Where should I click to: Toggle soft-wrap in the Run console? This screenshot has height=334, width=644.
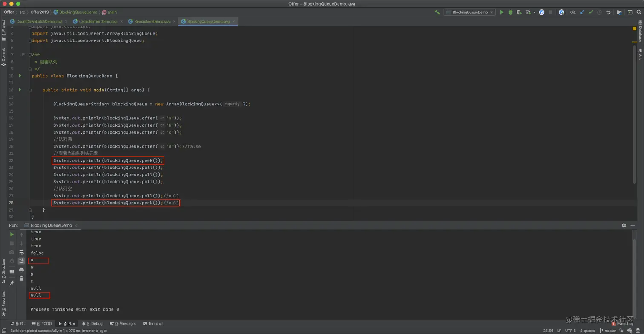[21, 253]
